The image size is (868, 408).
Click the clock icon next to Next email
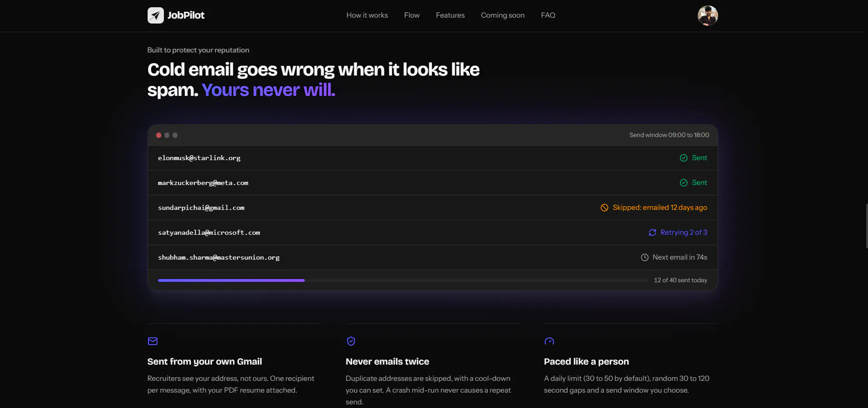point(645,257)
